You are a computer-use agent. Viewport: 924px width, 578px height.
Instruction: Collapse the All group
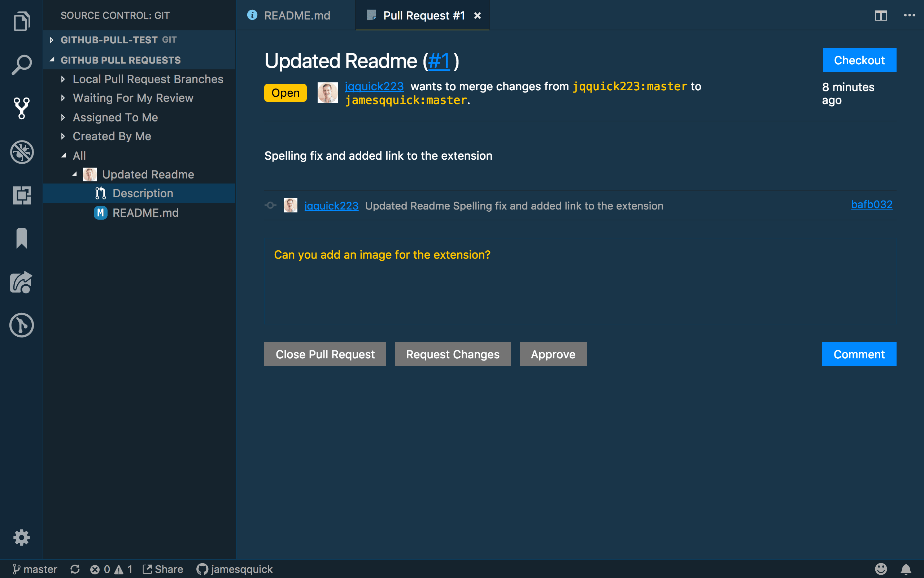pos(64,156)
